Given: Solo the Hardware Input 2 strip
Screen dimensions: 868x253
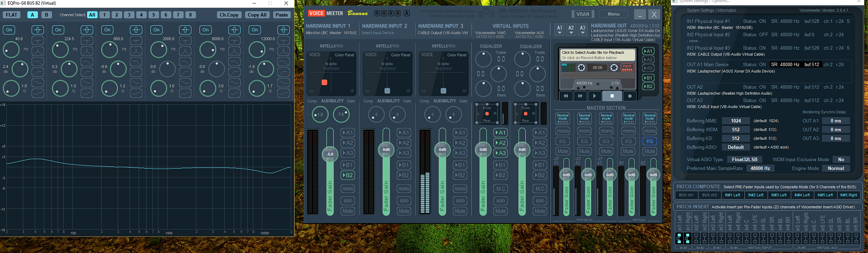Looking at the screenshot, I should 404,201.
